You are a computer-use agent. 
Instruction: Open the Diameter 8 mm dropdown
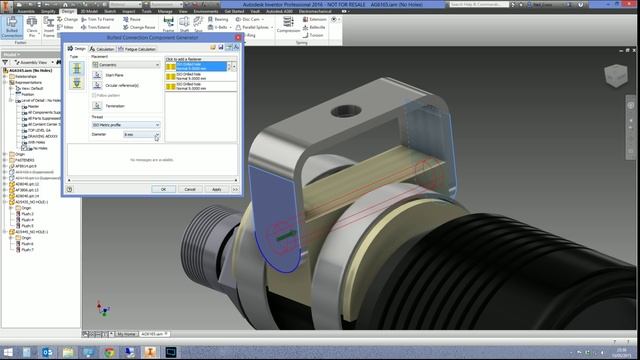(142, 134)
